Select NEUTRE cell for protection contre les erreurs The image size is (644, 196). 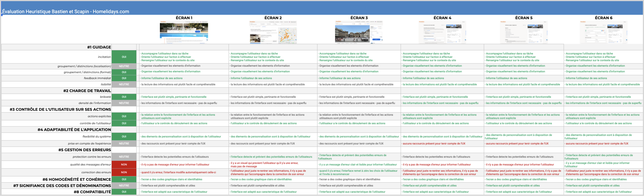pos(124,157)
